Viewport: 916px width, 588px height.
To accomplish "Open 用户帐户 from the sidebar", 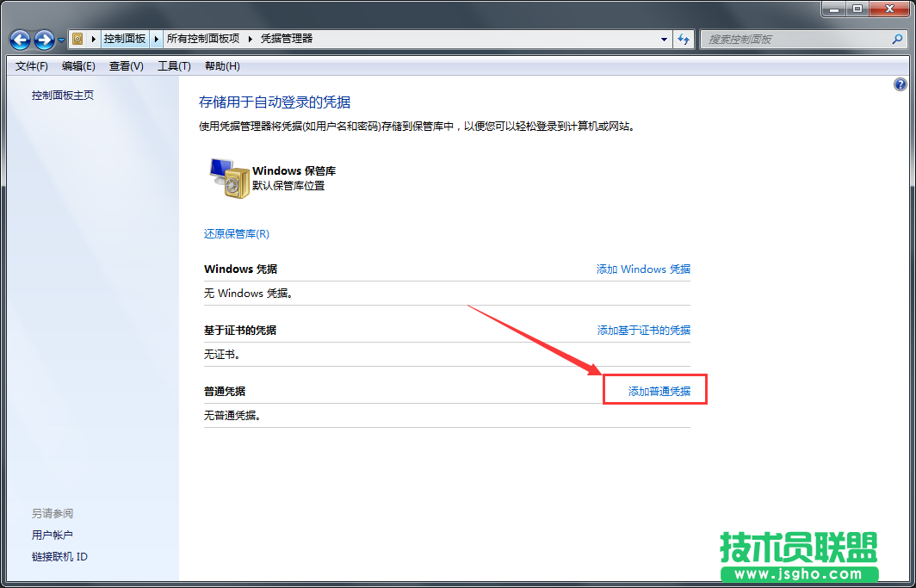I will 53,535.
